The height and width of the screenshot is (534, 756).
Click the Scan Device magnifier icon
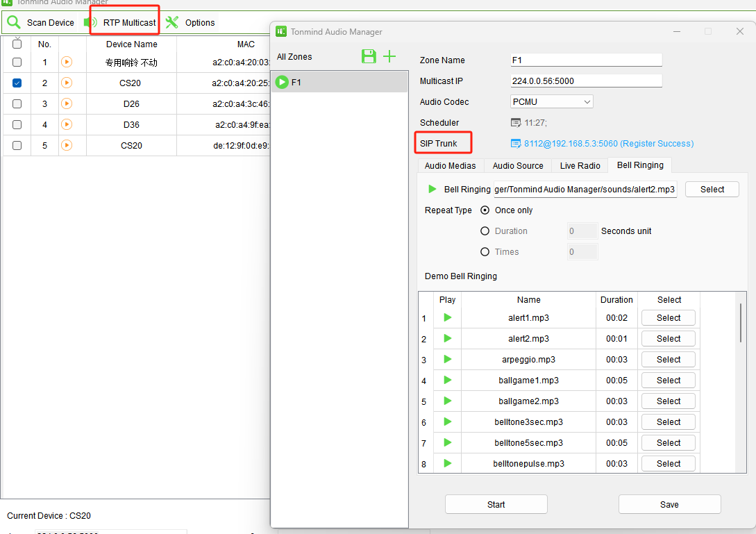pyautogui.click(x=13, y=22)
